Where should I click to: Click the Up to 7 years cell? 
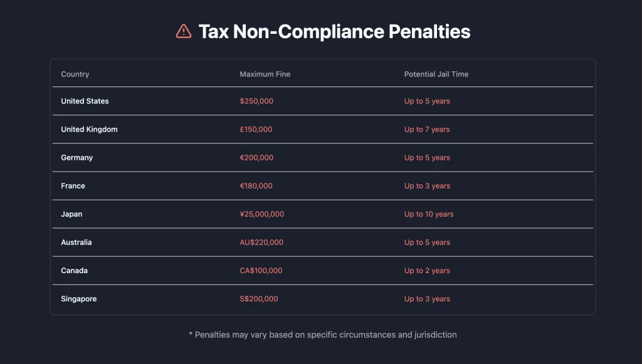point(427,129)
